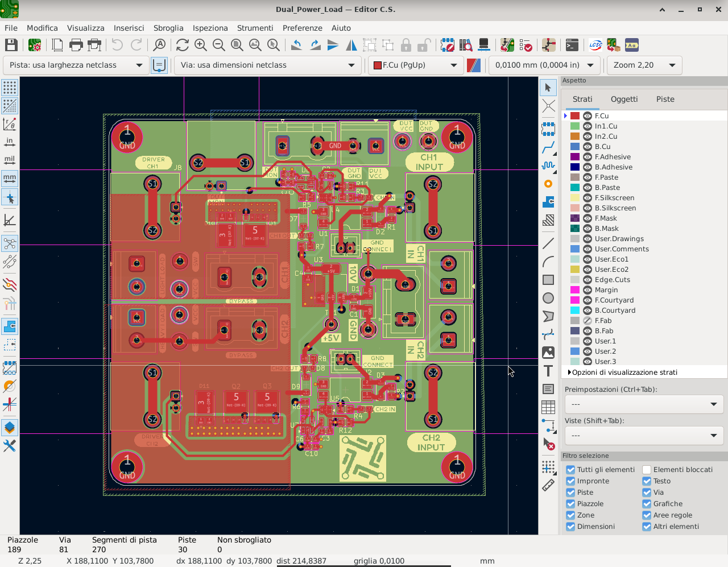The image size is (728, 567).
Task: Switch to the Oggetti tab
Action: [x=624, y=99]
